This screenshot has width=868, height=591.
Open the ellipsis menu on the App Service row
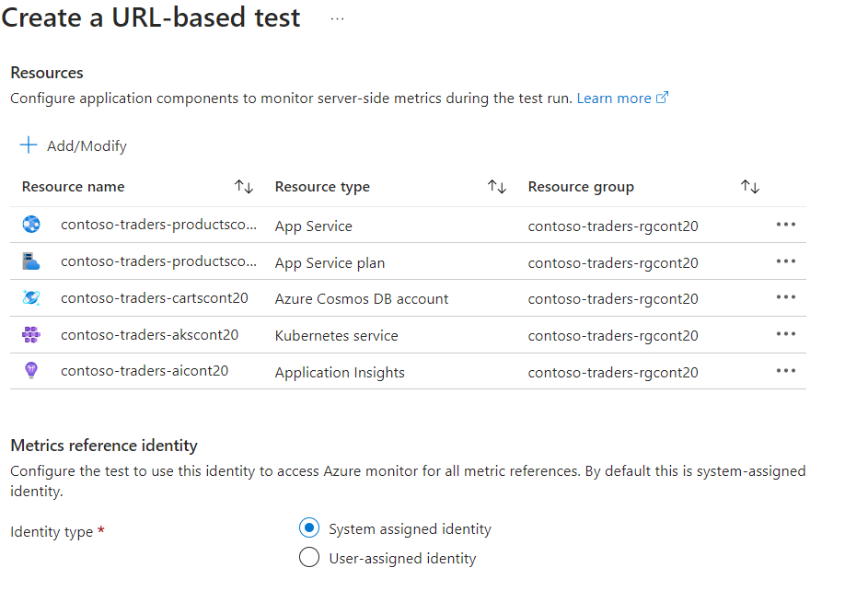click(x=786, y=224)
